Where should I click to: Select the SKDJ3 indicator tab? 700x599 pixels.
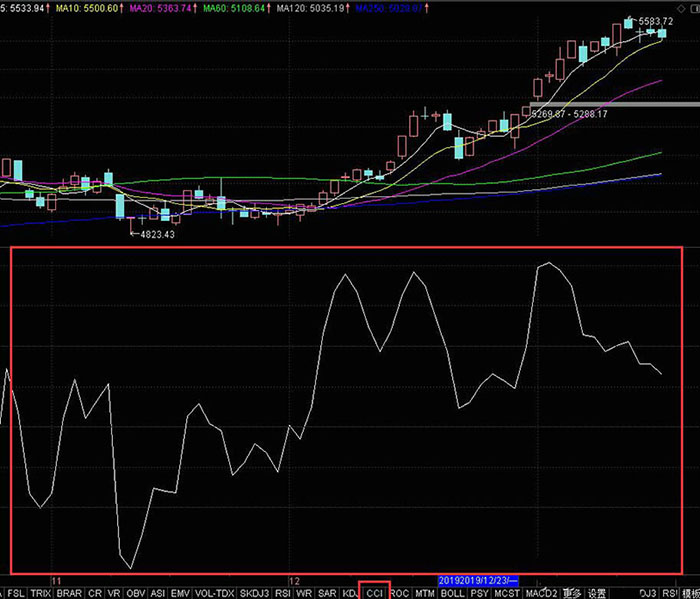[254, 593]
